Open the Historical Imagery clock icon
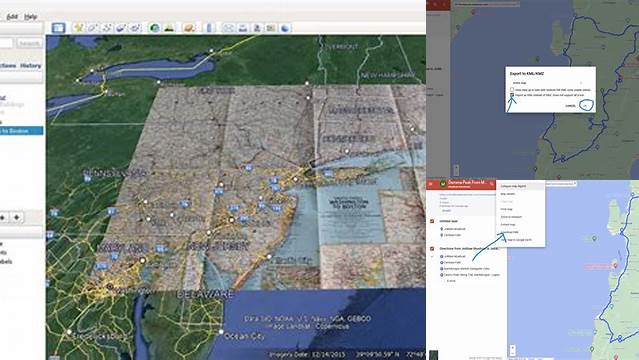 pyautogui.click(x=154, y=28)
